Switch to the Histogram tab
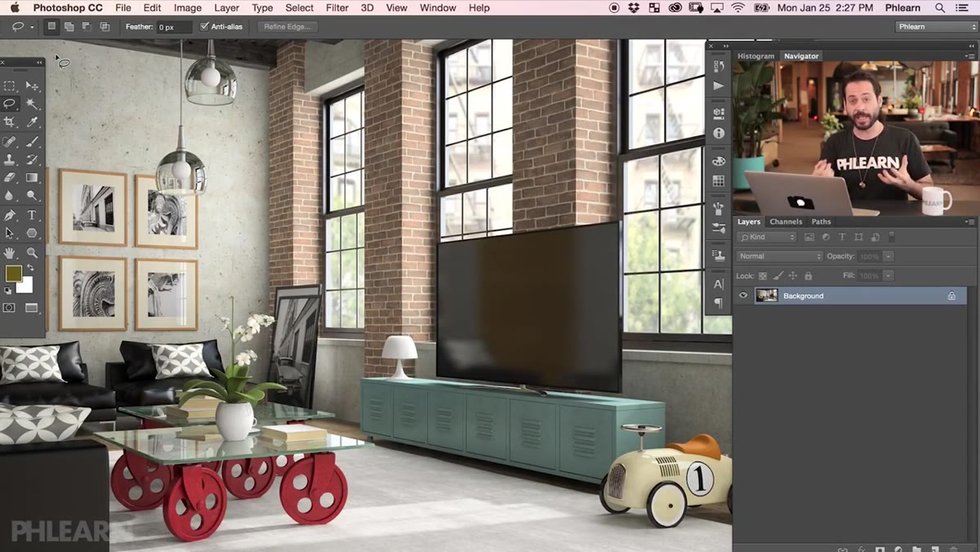This screenshot has height=552, width=980. pos(755,56)
